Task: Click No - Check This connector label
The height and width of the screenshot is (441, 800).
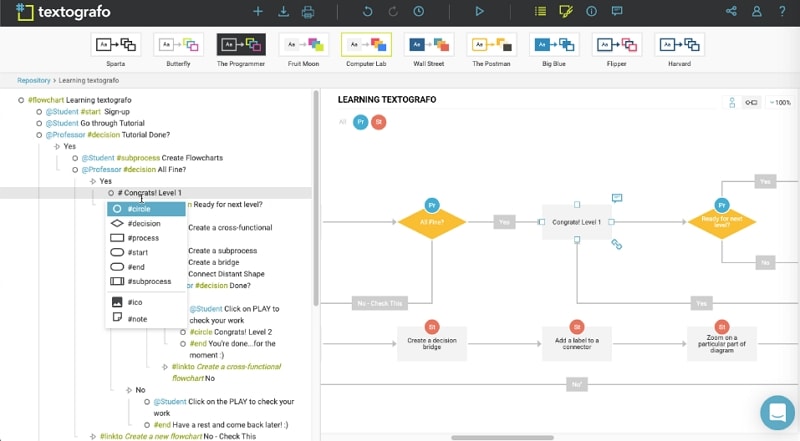Action: tap(380, 303)
